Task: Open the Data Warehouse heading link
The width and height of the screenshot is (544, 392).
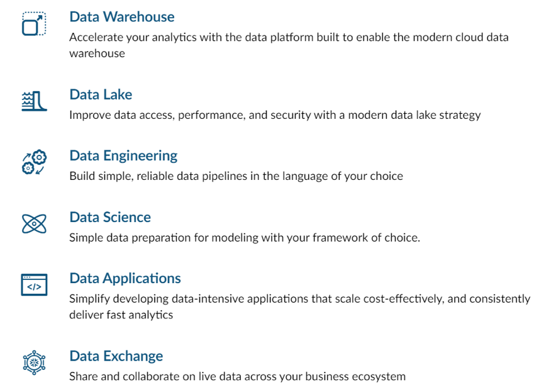Action: click(x=122, y=16)
